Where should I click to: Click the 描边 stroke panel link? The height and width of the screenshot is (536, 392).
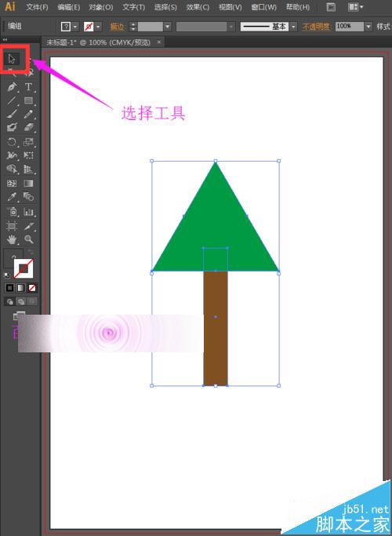tap(118, 27)
